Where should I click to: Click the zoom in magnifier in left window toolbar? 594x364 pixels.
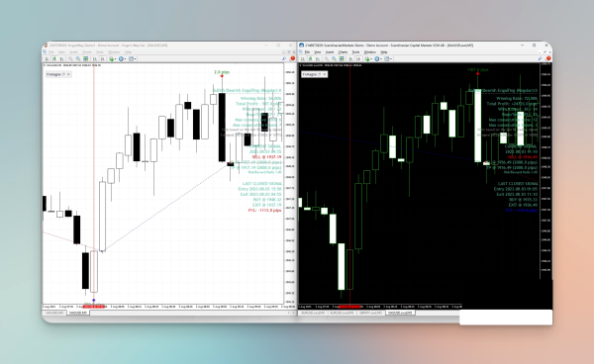tap(70, 59)
